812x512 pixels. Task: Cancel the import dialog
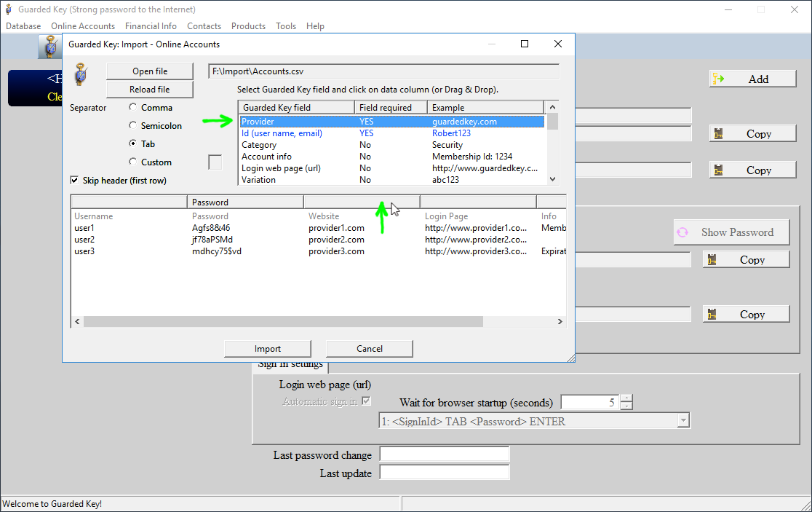[x=369, y=349]
